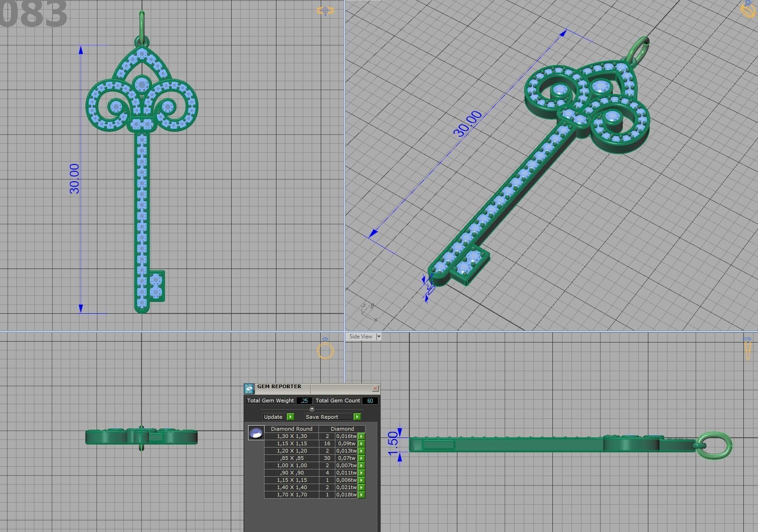Click green arrow for 1,30 X 1,30 row
This screenshot has width=758, height=532.
361,437
